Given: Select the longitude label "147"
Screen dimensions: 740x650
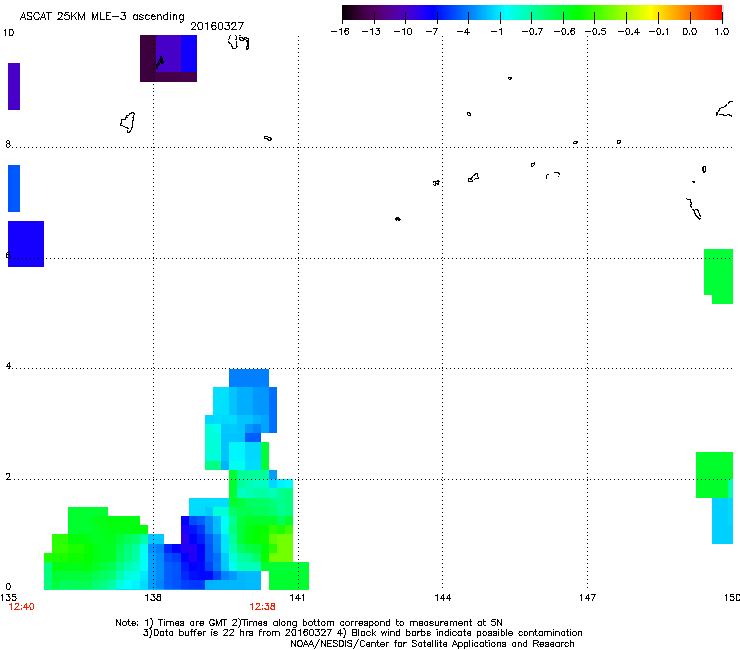Looking at the screenshot, I should click(587, 598).
